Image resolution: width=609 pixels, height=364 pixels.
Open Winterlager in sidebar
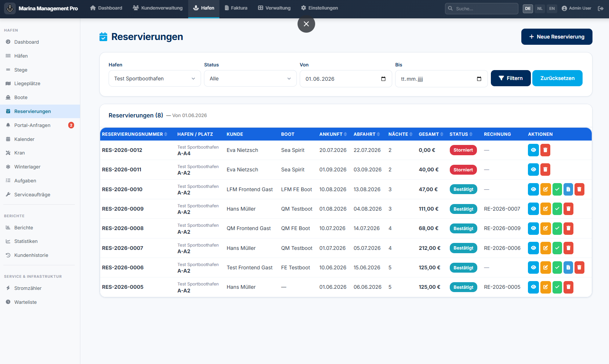click(40, 167)
